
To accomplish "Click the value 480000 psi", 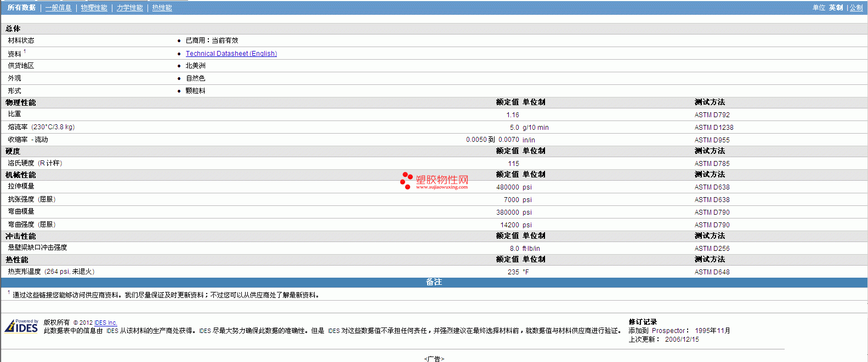I will click(x=514, y=187).
